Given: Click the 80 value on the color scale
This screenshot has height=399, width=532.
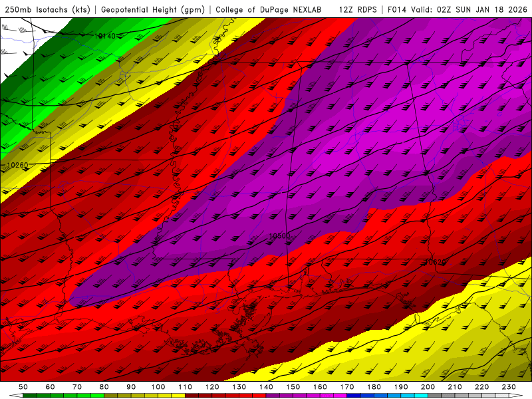Looking at the screenshot, I should tap(104, 387).
